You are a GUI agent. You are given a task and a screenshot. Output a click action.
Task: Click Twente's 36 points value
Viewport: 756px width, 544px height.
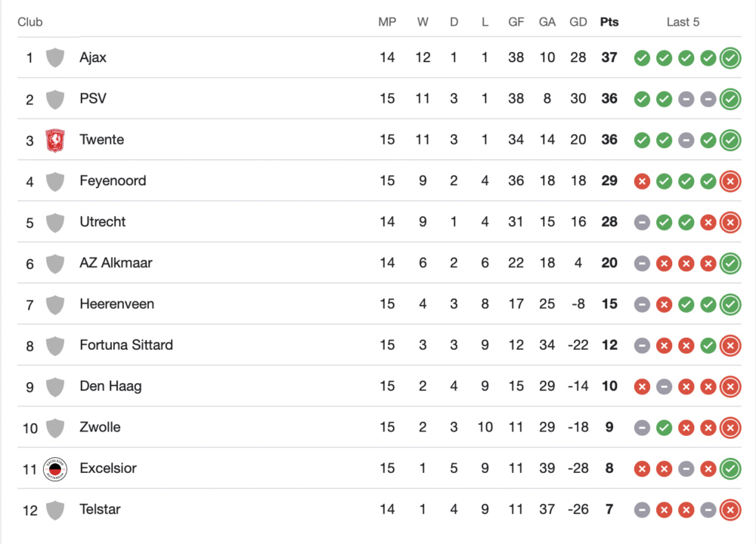pyautogui.click(x=609, y=140)
